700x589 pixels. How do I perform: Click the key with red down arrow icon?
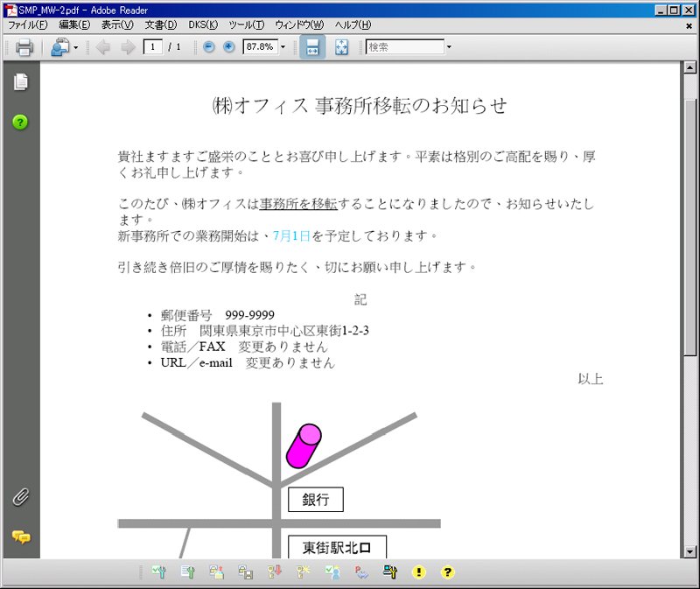click(275, 572)
